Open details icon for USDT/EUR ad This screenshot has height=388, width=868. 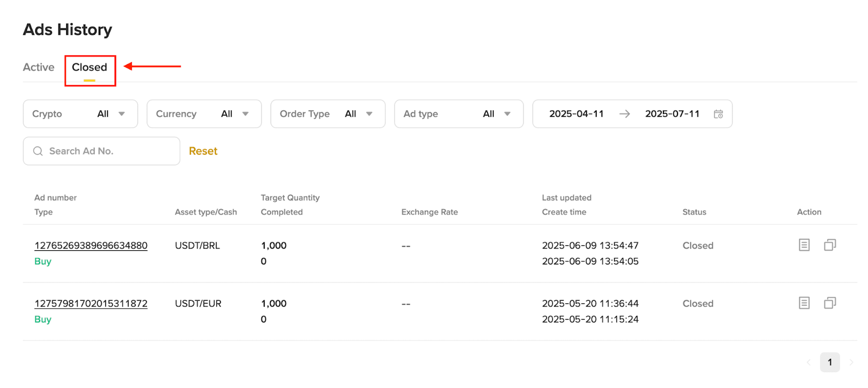[x=804, y=303]
